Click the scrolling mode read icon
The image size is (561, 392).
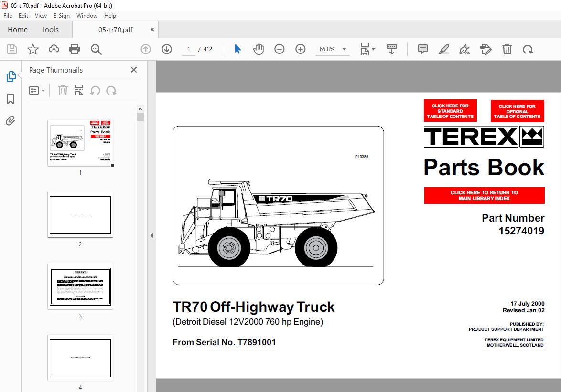392,49
